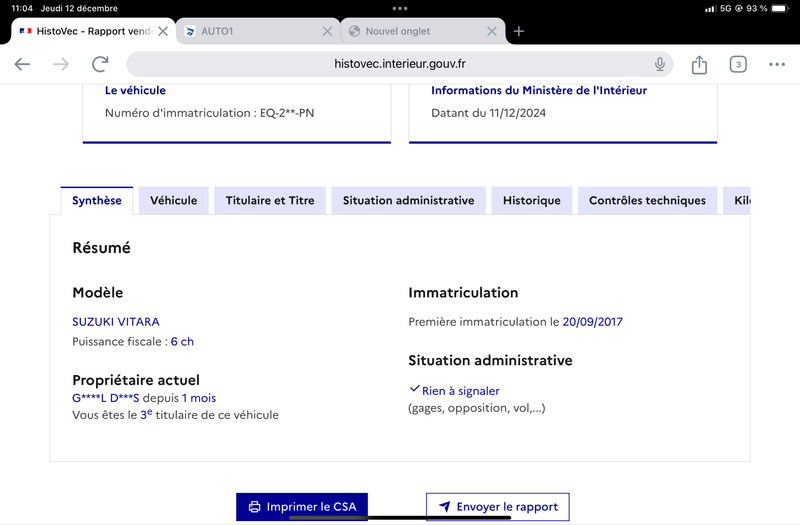
Task: Click the histovec.interieur.gouv.fr address bar
Action: [399, 64]
